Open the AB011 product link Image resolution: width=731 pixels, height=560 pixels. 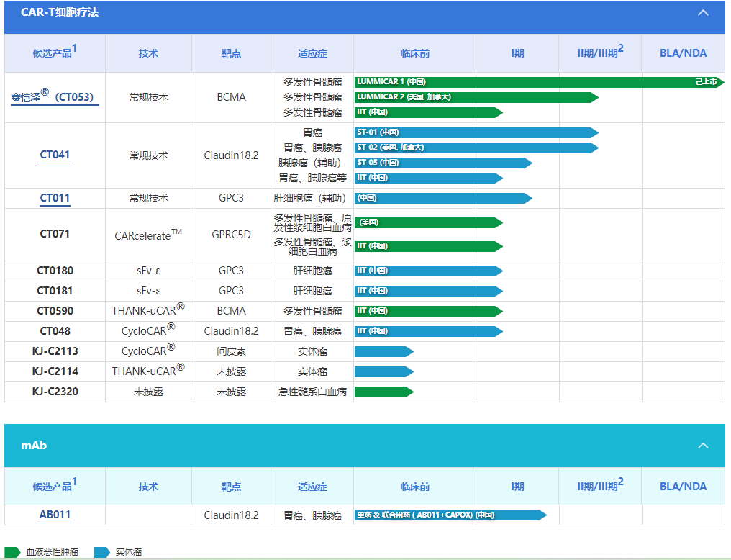point(55,515)
